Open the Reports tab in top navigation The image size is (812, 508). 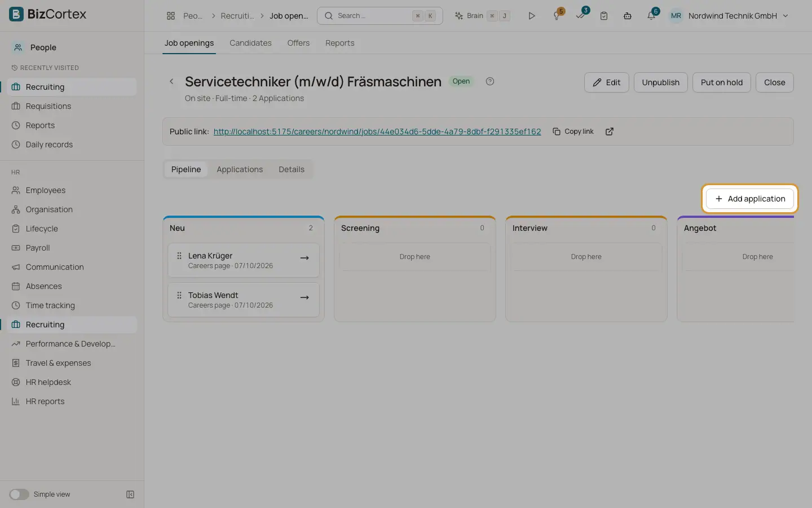pyautogui.click(x=340, y=43)
